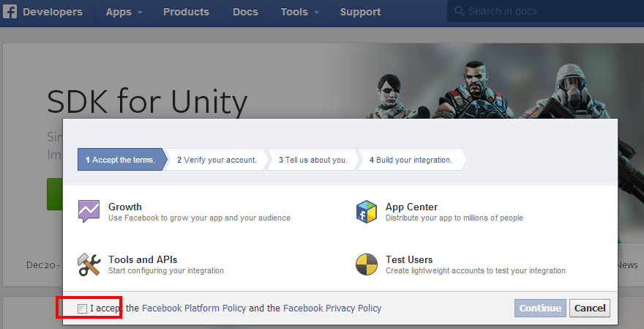Select step 1 Accept the terms
Viewport: 644px width, 329px height.
point(122,160)
